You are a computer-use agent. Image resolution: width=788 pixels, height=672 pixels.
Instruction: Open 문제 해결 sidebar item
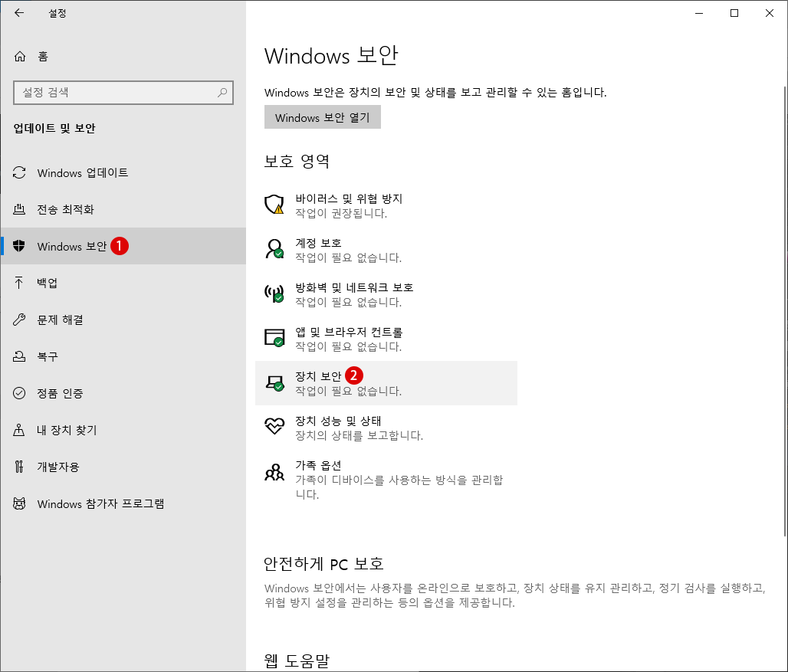123,320
